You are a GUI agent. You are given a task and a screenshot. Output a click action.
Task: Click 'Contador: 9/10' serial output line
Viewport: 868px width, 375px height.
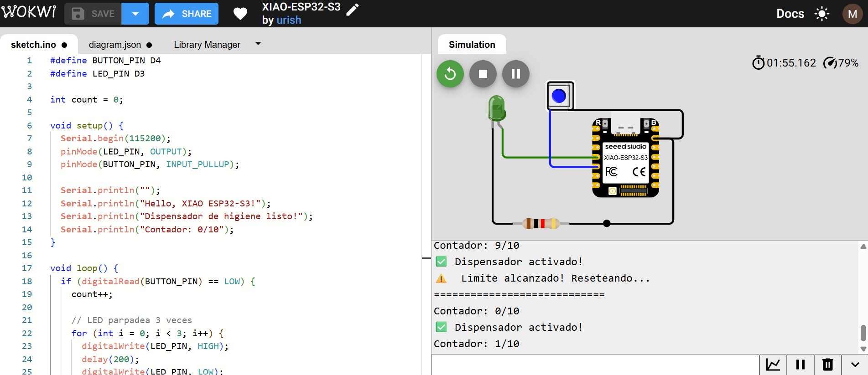tap(477, 246)
